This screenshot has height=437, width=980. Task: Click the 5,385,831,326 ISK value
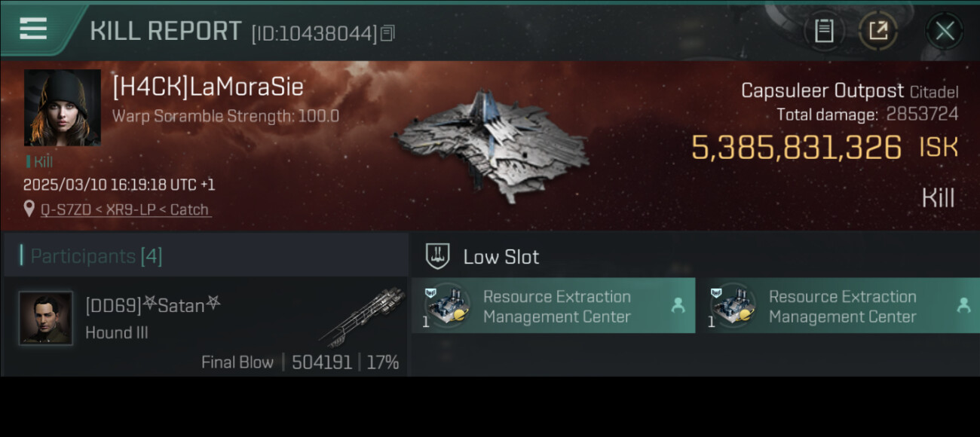coord(796,148)
